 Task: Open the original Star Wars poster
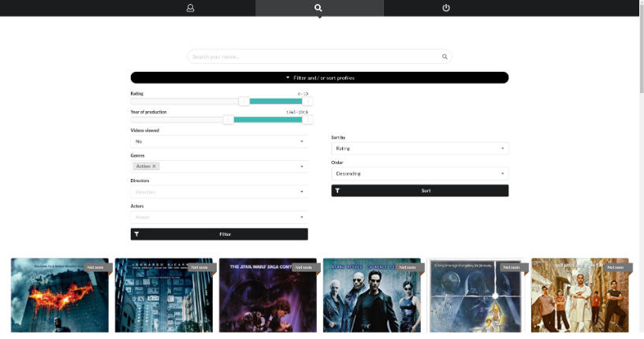(475, 295)
